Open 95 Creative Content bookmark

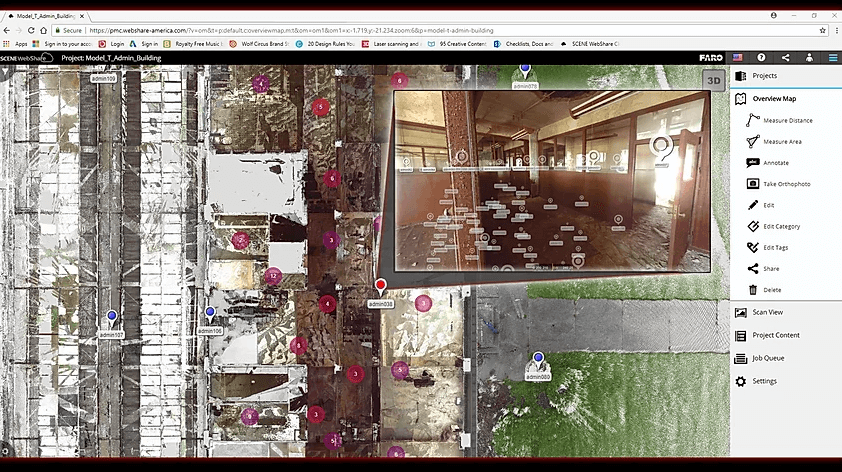458,44
